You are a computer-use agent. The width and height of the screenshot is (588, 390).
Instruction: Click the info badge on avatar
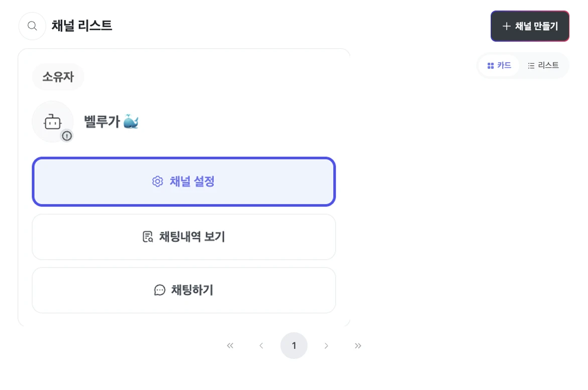(67, 136)
